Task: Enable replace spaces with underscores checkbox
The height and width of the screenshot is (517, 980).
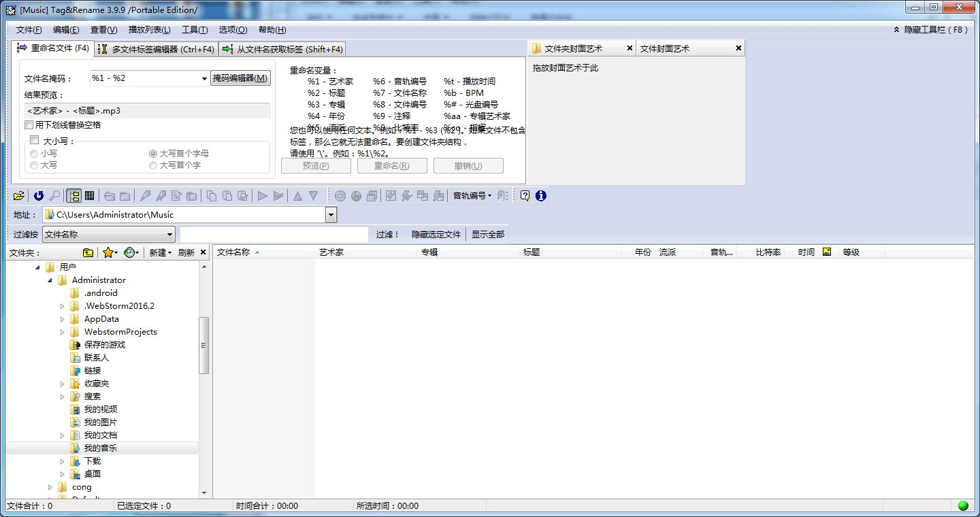Action: (29, 125)
